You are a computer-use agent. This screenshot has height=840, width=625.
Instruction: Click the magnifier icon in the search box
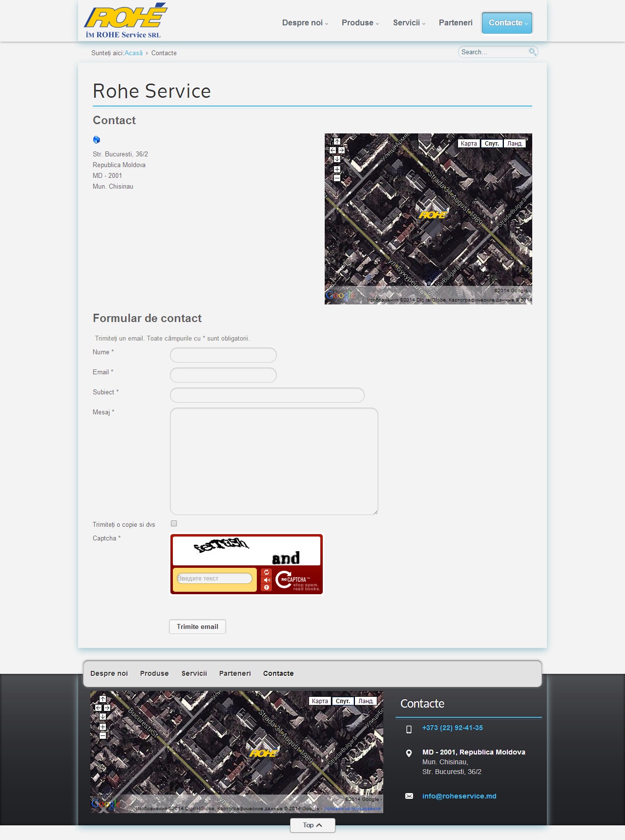[x=532, y=52]
